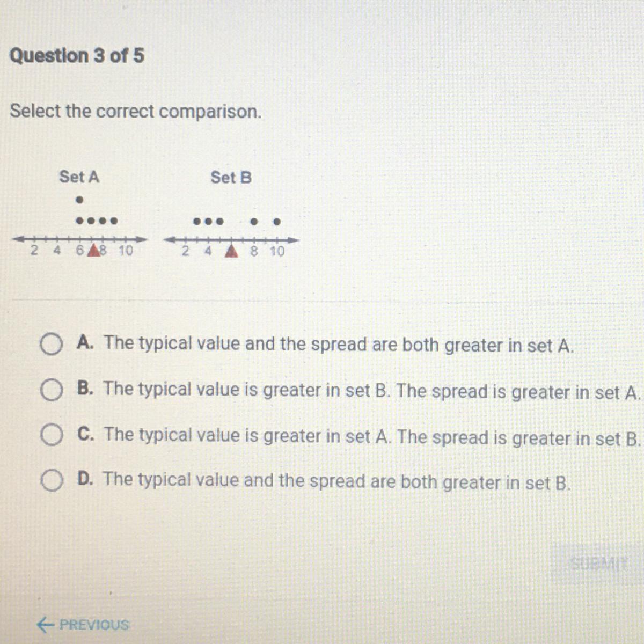The height and width of the screenshot is (644, 644).
Task: Click the Set A dot plot title
Action: pyautogui.click(x=79, y=177)
